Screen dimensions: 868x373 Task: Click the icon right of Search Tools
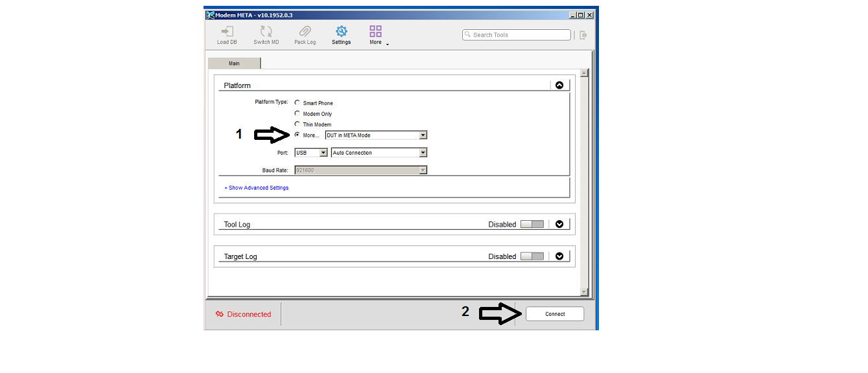pyautogui.click(x=583, y=35)
